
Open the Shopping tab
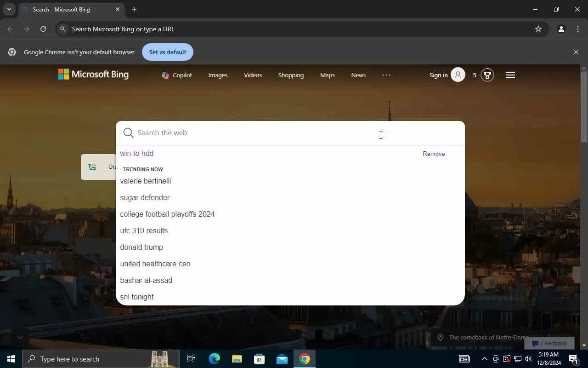click(x=291, y=75)
